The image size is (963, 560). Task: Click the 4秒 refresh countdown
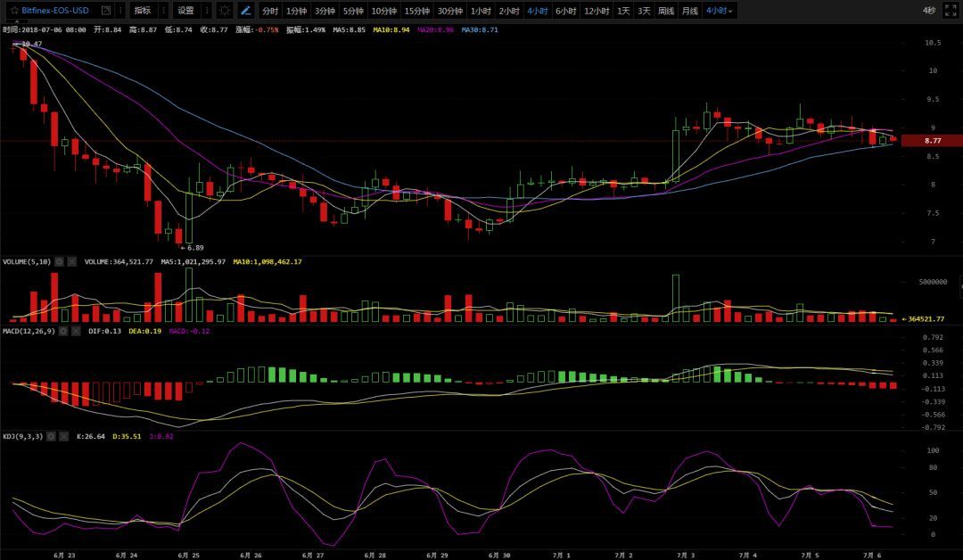tap(928, 11)
